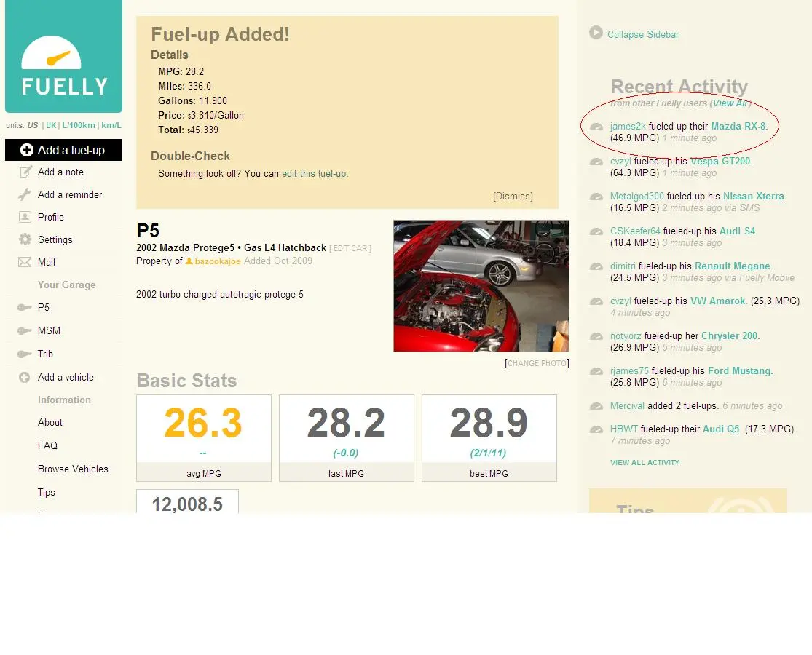Open Browse Vehicles in the sidebar

click(x=73, y=469)
